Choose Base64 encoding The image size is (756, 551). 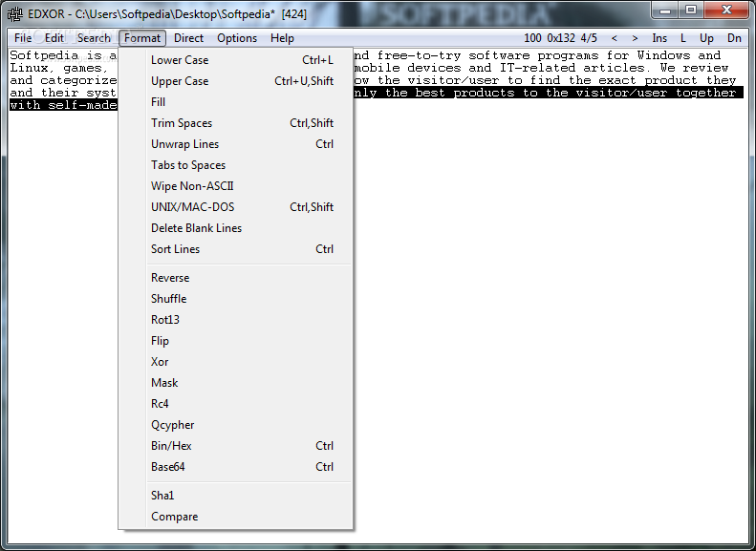[x=236, y=467]
